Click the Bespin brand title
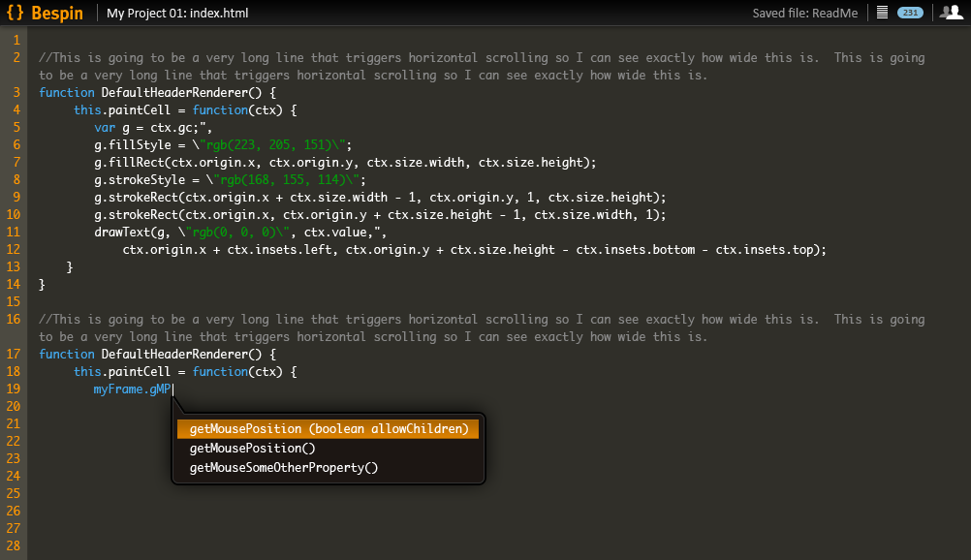The image size is (971, 560). coord(57,13)
